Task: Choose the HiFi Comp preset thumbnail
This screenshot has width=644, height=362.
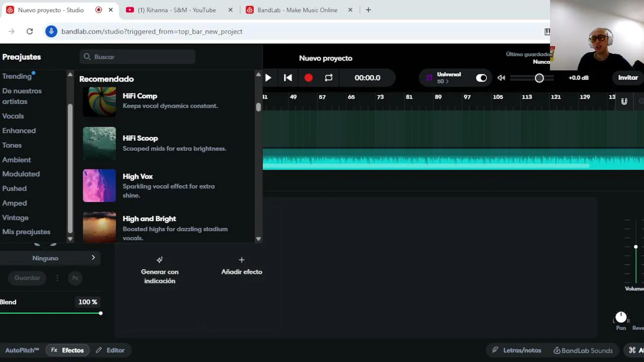Action: pyautogui.click(x=99, y=102)
